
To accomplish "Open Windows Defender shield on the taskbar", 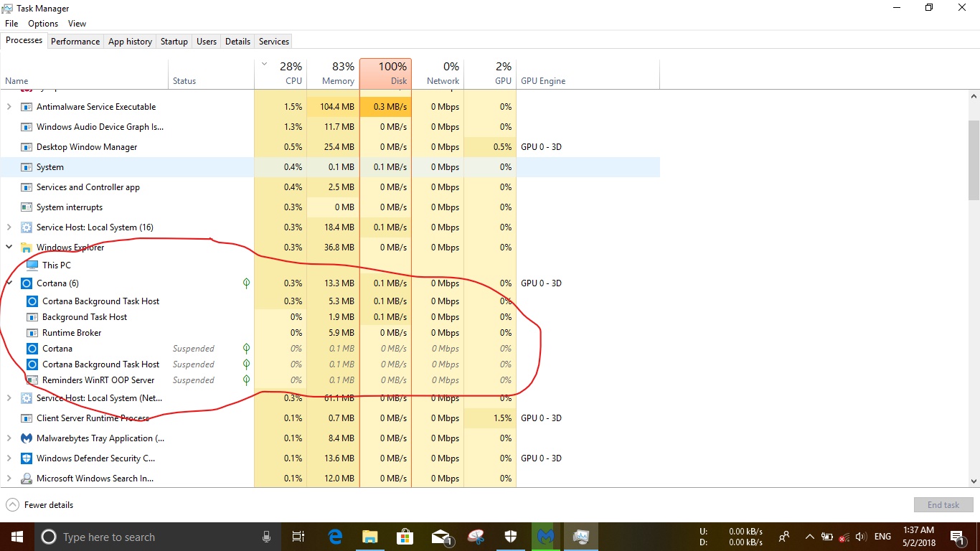I will coord(510,537).
